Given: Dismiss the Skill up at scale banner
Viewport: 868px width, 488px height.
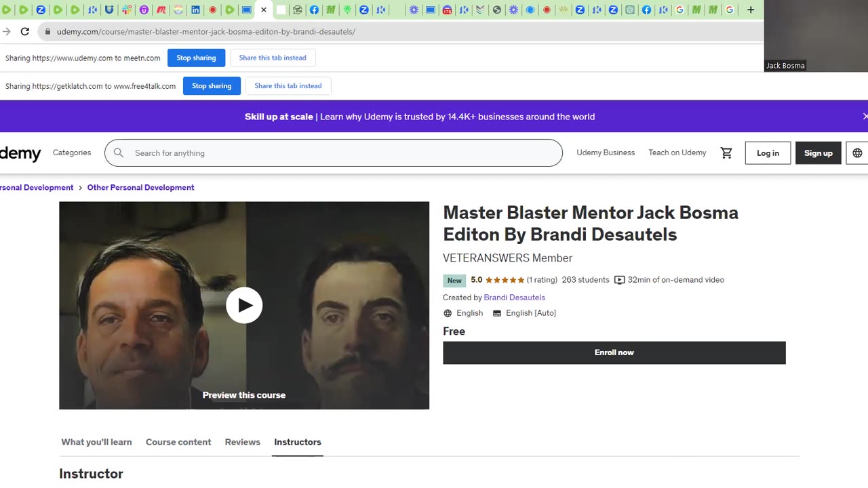Looking at the screenshot, I should tap(865, 117).
